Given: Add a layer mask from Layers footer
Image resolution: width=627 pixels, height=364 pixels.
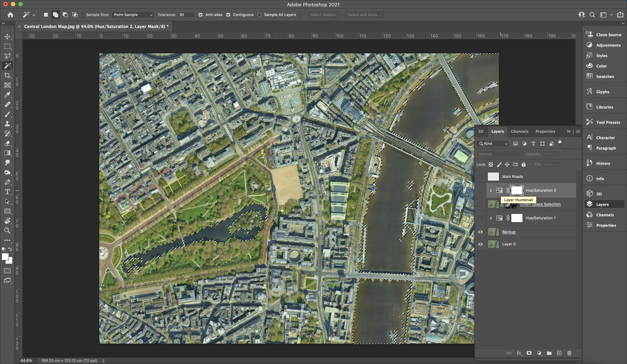Looking at the screenshot, I should [529, 353].
